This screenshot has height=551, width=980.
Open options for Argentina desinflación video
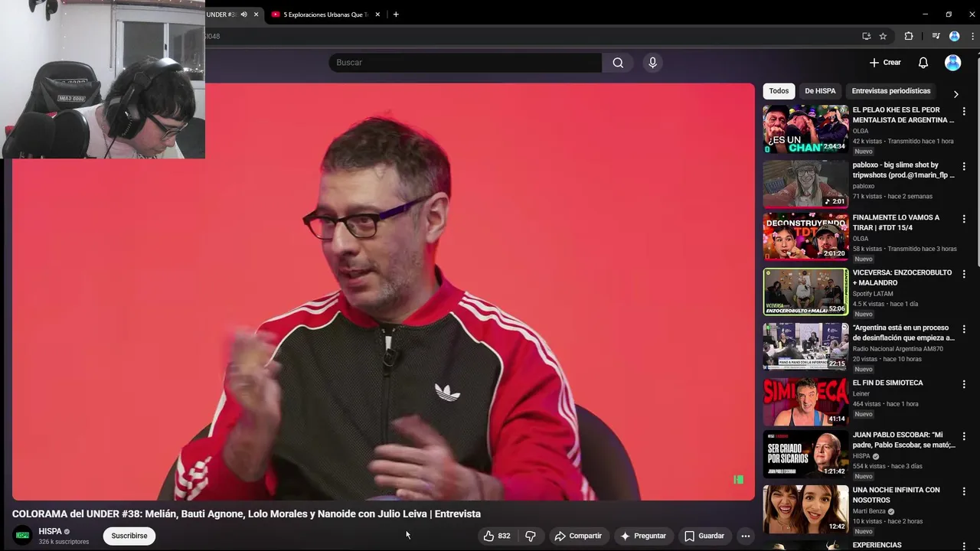pyautogui.click(x=964, y=329)
